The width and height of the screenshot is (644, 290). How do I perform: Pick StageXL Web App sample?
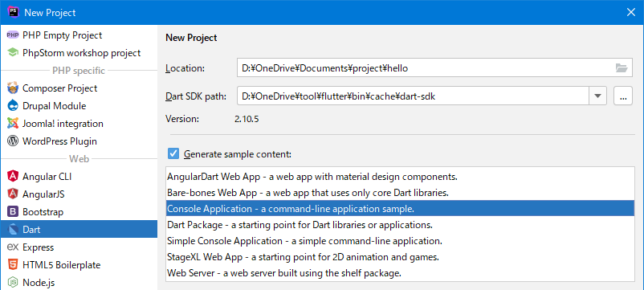click(x=400, y=257)
